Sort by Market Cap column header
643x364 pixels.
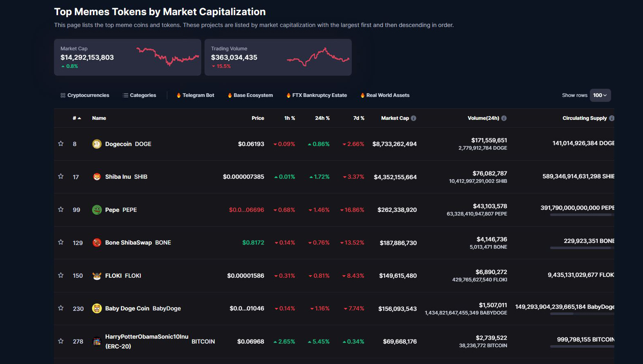coord(395,118)
